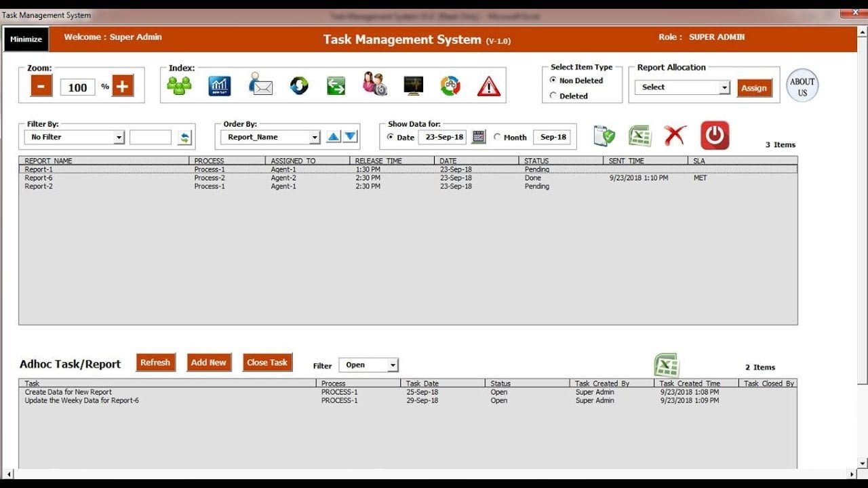868x488 pixels.
Task: Expand the Order By Report_Name dropdown
Action: (x=314, y=138)
